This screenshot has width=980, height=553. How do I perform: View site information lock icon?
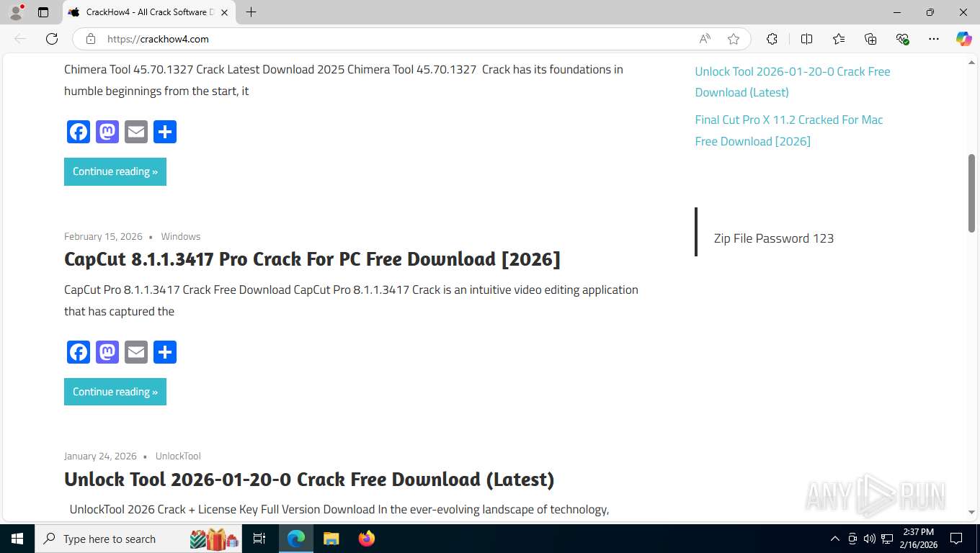[91, 39]
